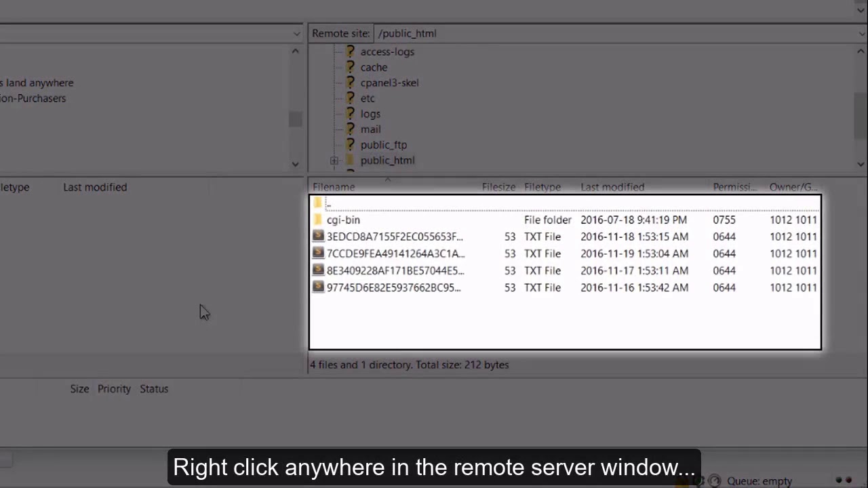Select the public_ftp directory label
This screenshot has width=868, height=488.
point(384,145)
